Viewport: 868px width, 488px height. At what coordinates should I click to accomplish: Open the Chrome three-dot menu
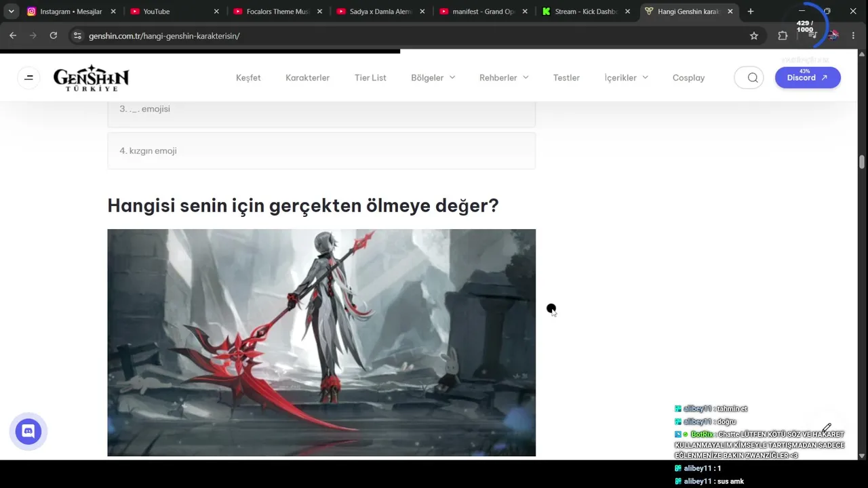click(x=853, y=36)
